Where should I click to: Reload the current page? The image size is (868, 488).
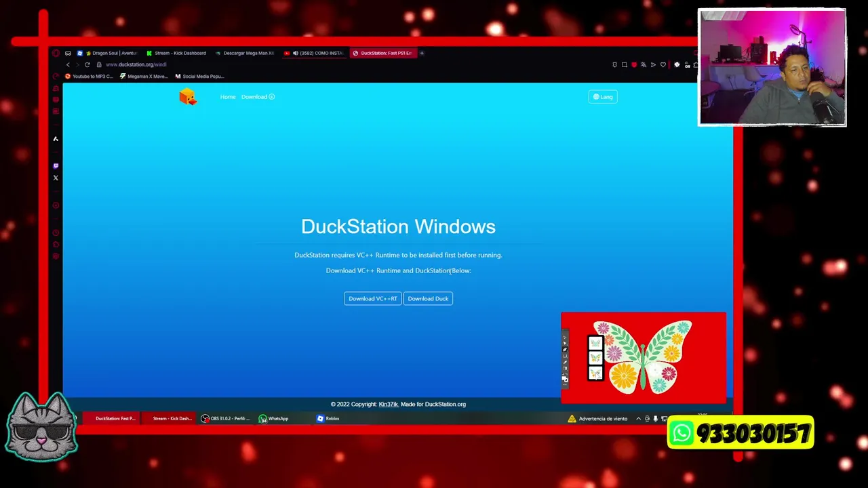pos(87,64)
